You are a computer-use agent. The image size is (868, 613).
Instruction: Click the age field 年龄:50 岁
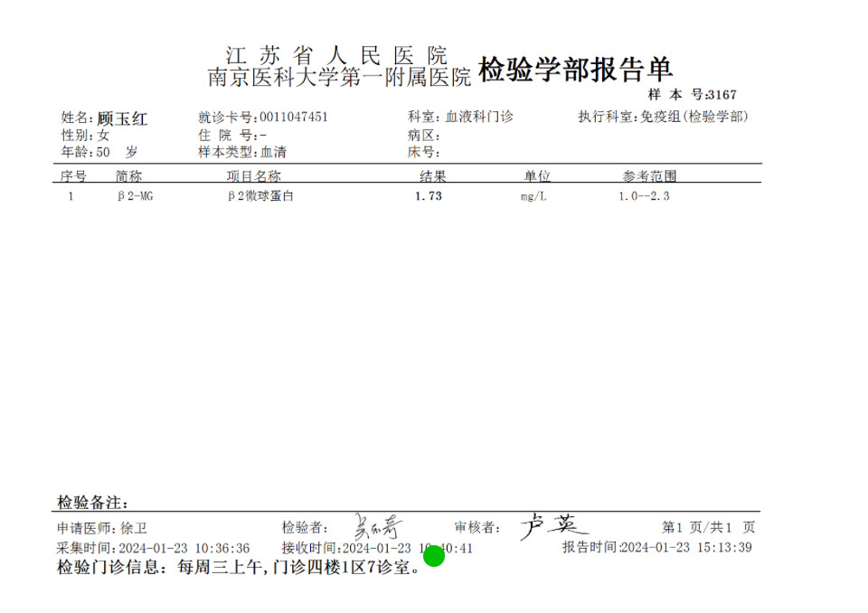coord(99,152)
